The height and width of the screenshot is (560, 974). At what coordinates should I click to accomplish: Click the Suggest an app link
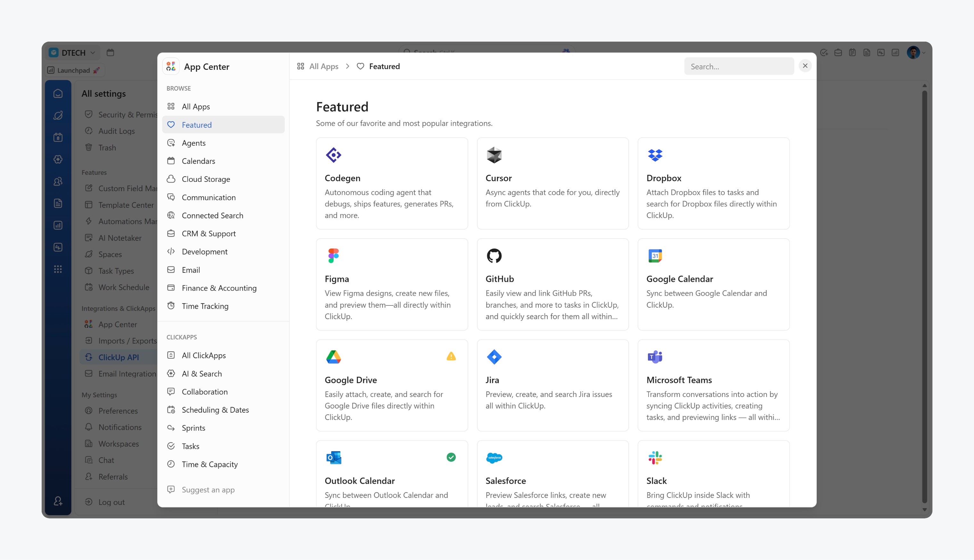point(208,490)
